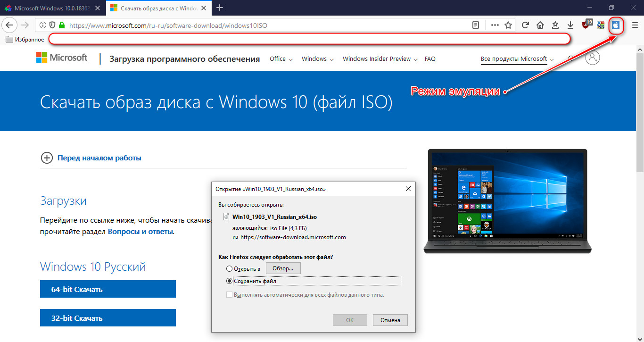Open a new tab with the plus button
The width and height of the screenshot is (644, 342).
[x=219, y=8]
